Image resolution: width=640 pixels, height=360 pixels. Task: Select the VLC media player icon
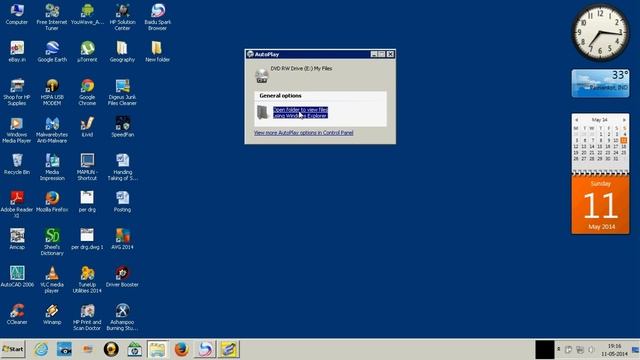tap(52, 279)
